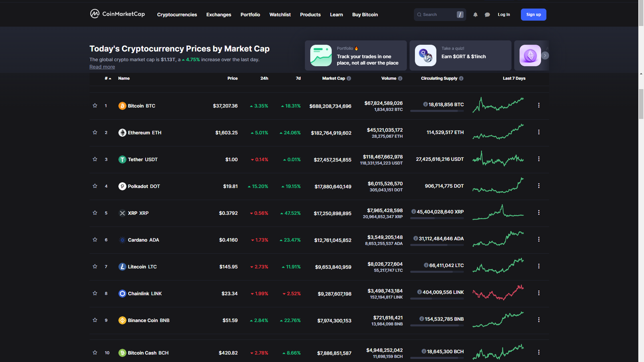Toggle the watchlist star for Litecoin

95,266
